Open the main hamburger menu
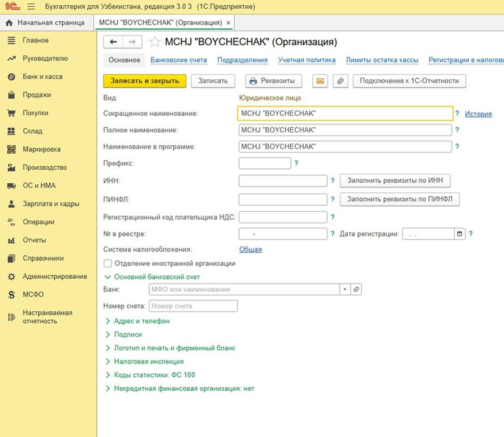This screenshot has height=437, width=504. 31,6
